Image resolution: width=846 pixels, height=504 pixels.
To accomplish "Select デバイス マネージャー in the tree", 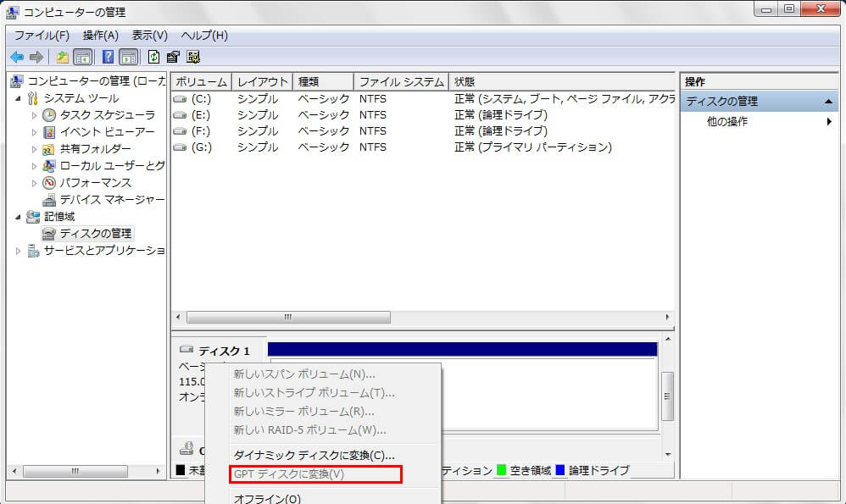I will pyautogui.click(x=111, y=200).
